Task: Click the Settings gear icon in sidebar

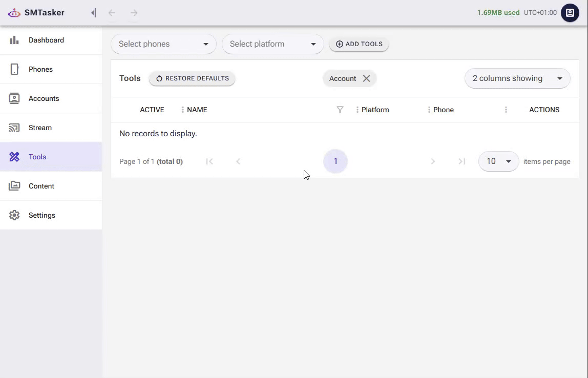Action: (x=14, y=215)
